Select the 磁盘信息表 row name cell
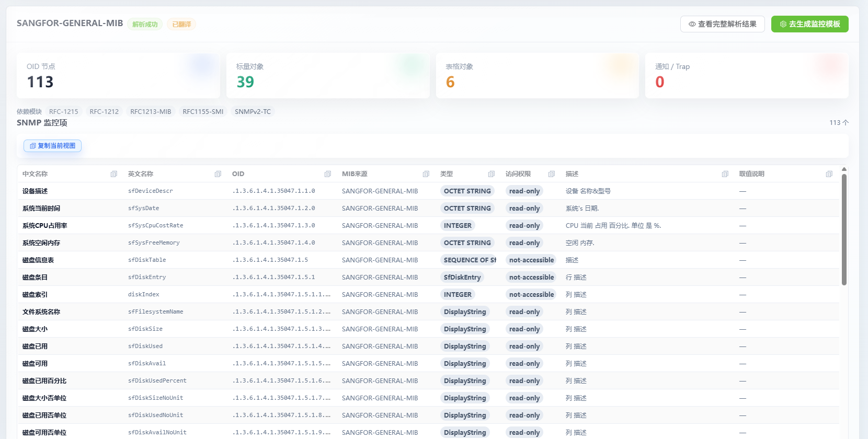 point(38,260)
